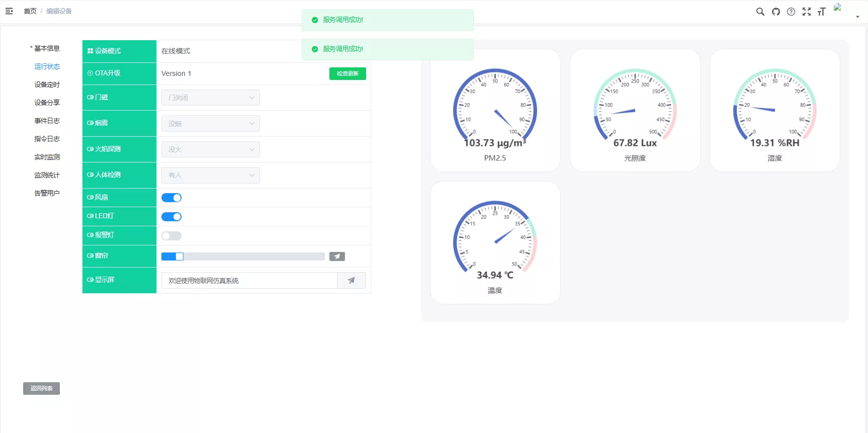Open the 人体检测 dropdown showing 有人
The height and width of the screenshot is (433, 868).
click(x=210, y=175)
